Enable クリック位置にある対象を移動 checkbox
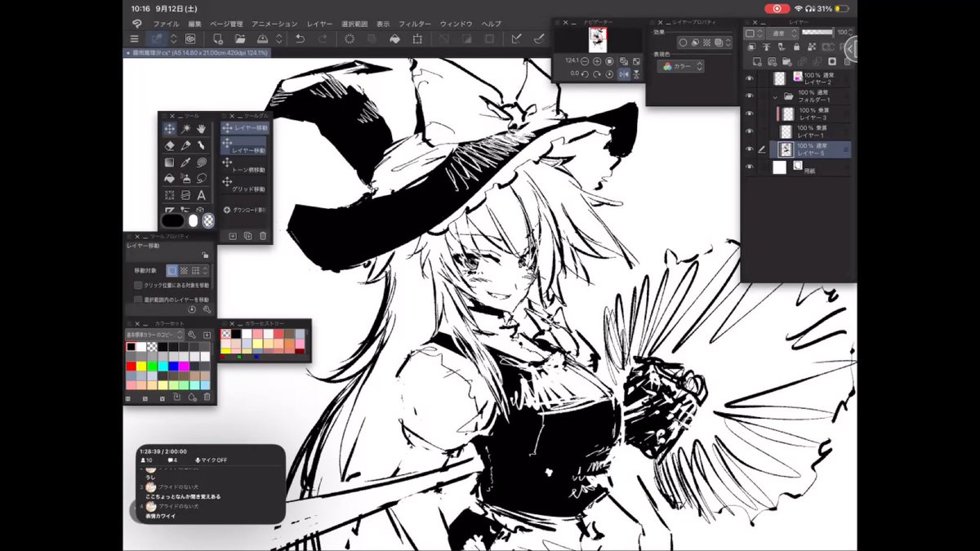The width and height of the screenshot is (980, 551). tap(138, 286)
